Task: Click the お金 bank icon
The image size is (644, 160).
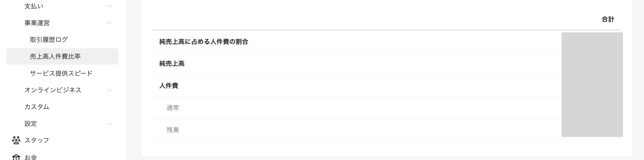Action: (x=16, y=157)
